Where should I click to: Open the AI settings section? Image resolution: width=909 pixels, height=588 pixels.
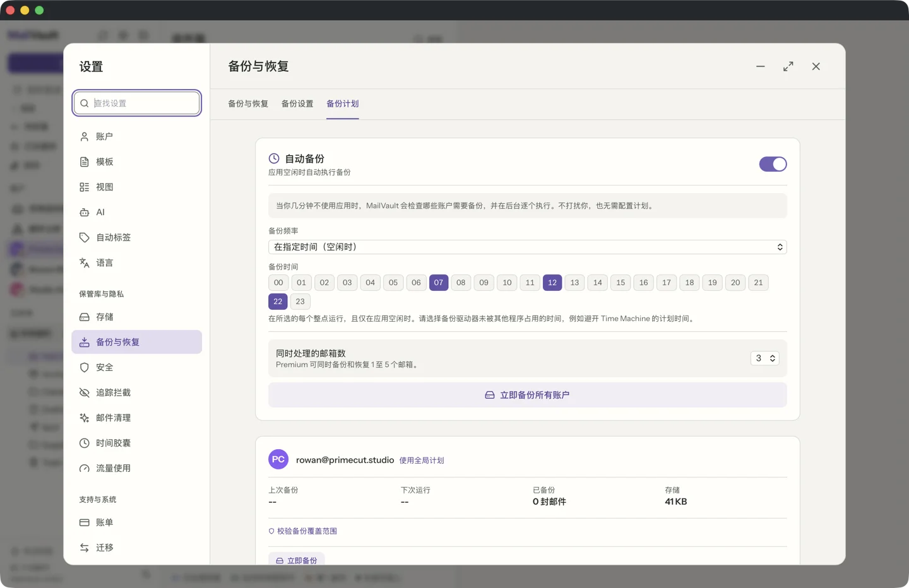coord(136,212)
